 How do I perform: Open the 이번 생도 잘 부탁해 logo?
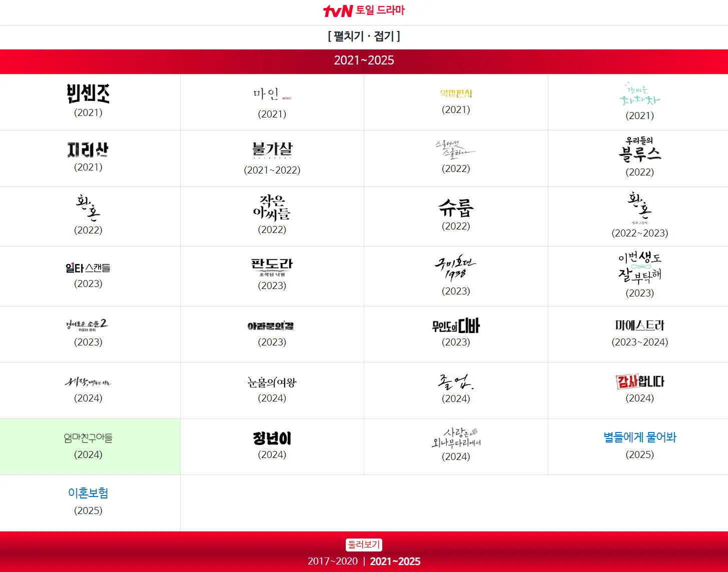(x=639, y=267)
